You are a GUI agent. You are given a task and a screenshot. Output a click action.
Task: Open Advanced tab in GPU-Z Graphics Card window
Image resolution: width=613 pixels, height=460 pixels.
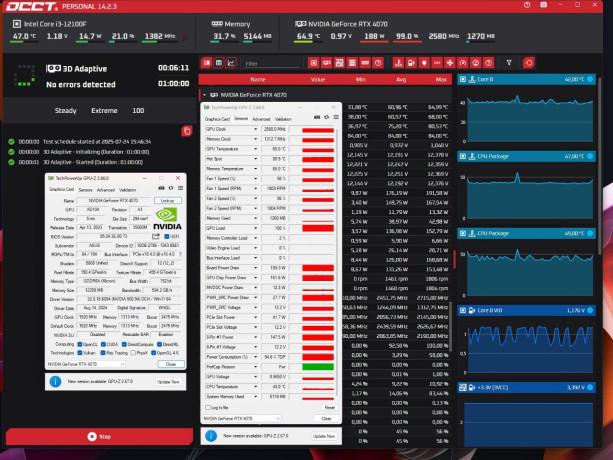[x=106, y=190]
